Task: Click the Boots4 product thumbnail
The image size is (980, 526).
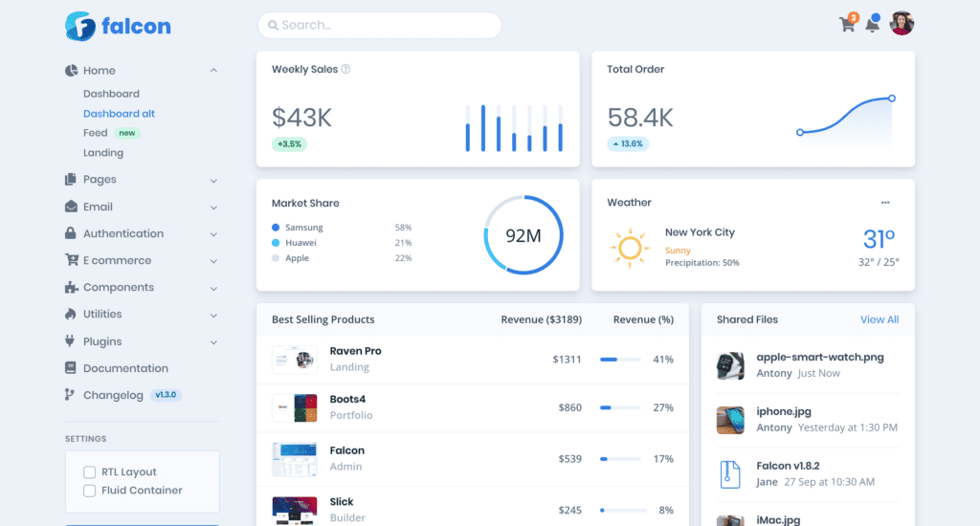Action: pyautogui.click(x=295, y=407)
